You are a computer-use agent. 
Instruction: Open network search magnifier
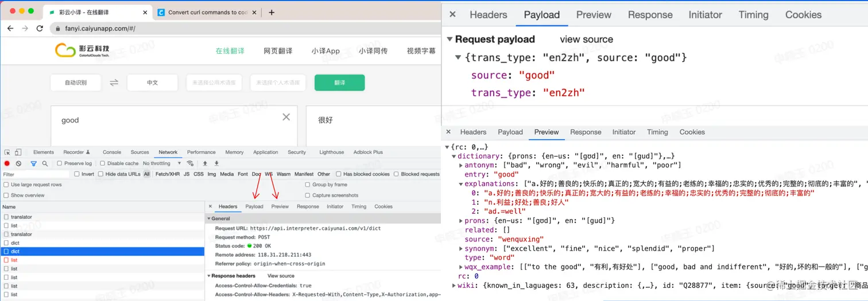click(x=45, y=163)
